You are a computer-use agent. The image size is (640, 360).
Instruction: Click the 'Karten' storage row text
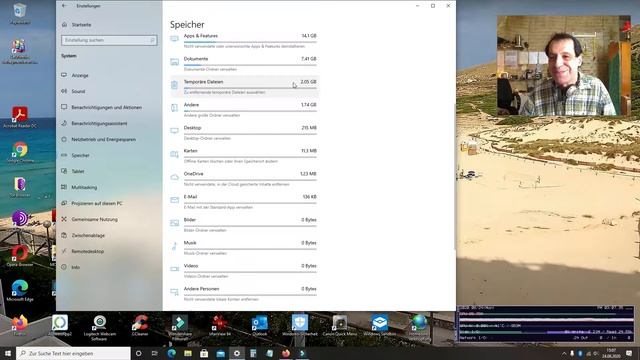click(190, 151)
